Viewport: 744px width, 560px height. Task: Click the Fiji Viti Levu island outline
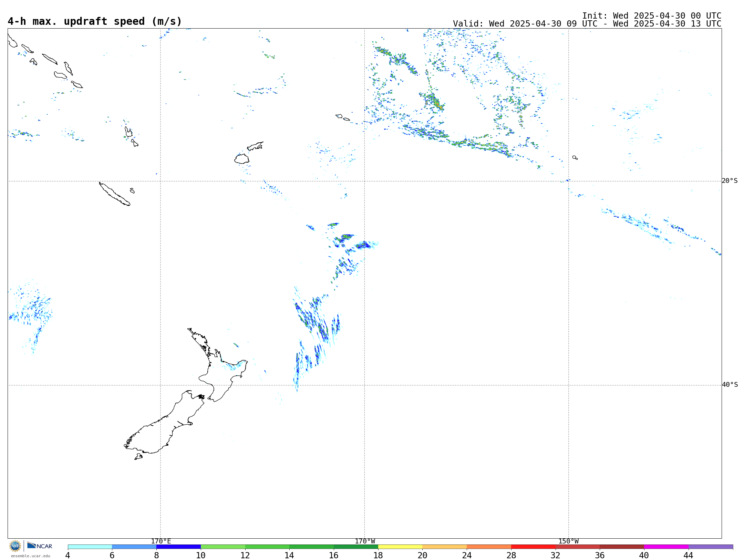[242, 159]
